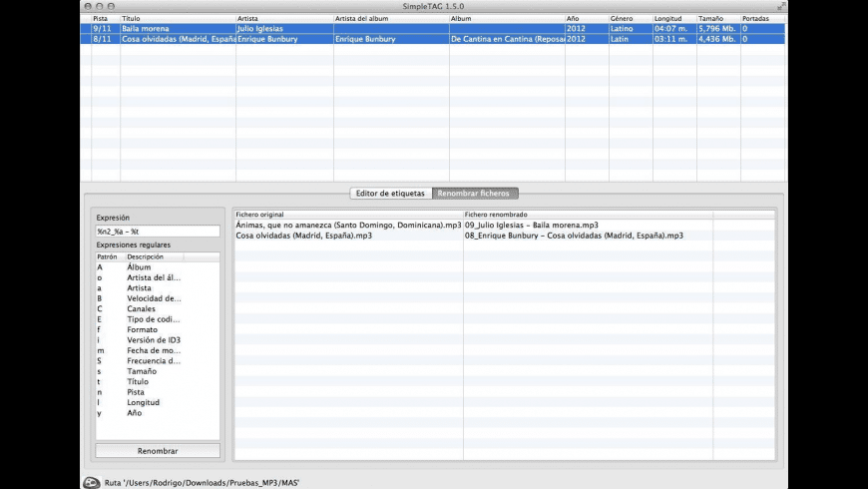The width and height of the screenshot is (868, 489).
Task: Sort by Título column header
Action: pyautogui.click(x=178, y=18)
